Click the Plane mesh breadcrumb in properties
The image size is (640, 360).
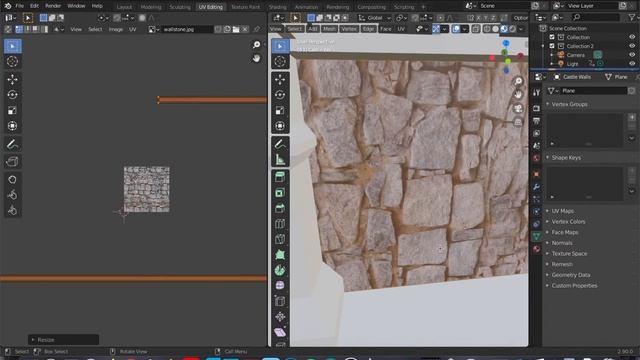pyautogui.click(x=617, y=77)
